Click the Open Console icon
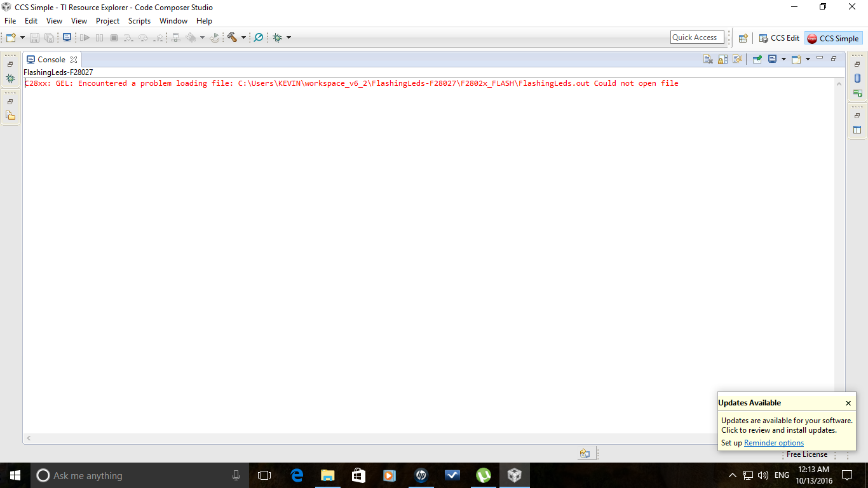The width and height of the screenshot is (868, 488). pos(796,59)
